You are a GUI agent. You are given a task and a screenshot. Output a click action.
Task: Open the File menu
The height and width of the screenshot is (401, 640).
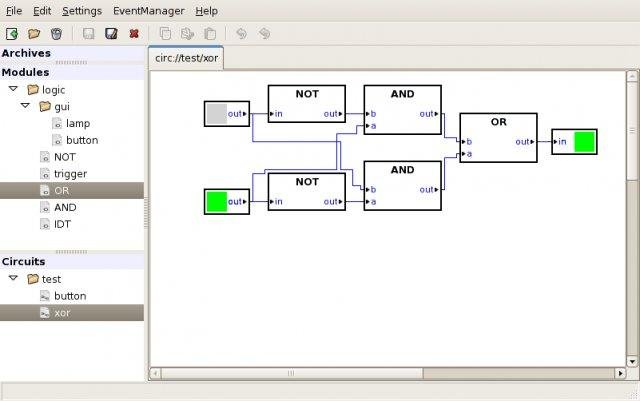click(14, 11)
